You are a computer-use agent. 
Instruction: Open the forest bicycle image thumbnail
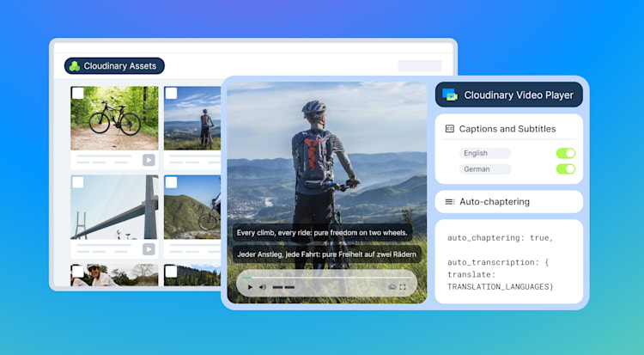[x=114, y=118]
